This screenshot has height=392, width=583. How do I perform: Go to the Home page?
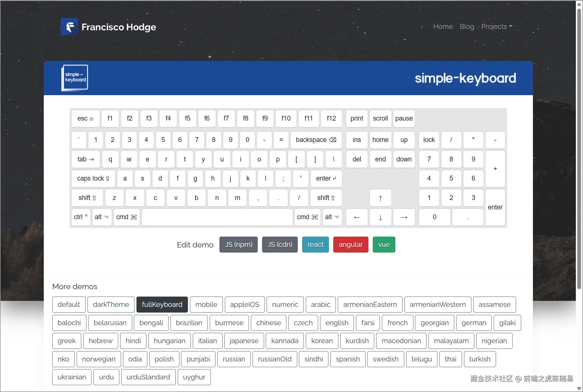(x=443, y=26)
